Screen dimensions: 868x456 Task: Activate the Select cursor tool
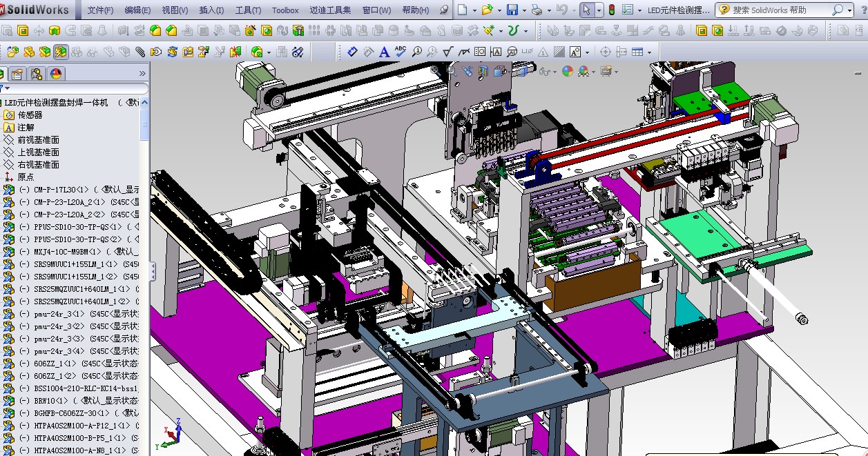coord(586,10)
